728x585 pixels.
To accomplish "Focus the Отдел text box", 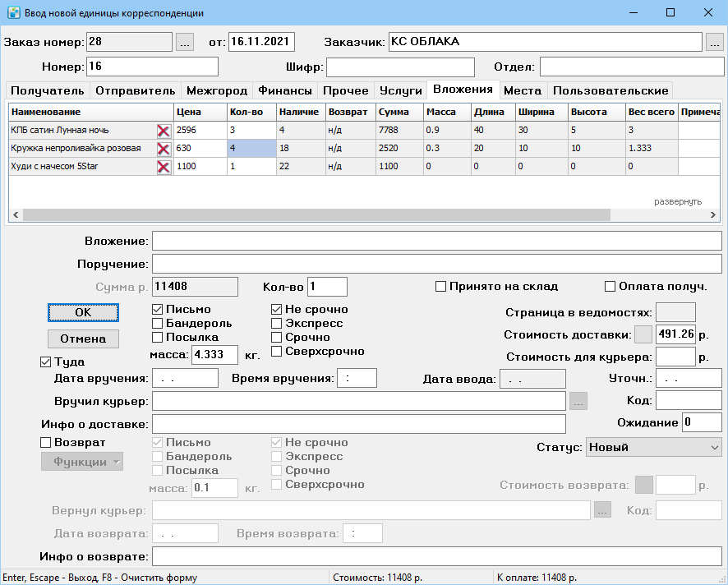I will coord(632,67).
